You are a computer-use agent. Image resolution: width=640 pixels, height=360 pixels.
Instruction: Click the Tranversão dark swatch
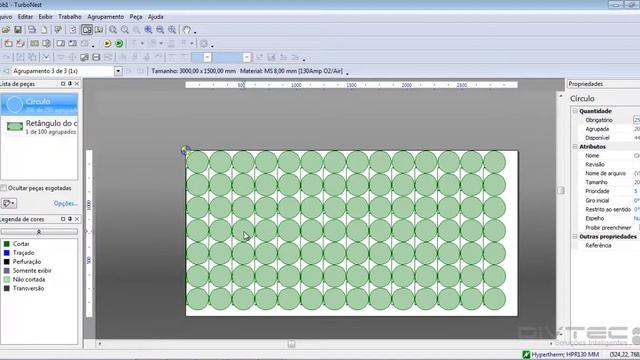click(7, 289)
